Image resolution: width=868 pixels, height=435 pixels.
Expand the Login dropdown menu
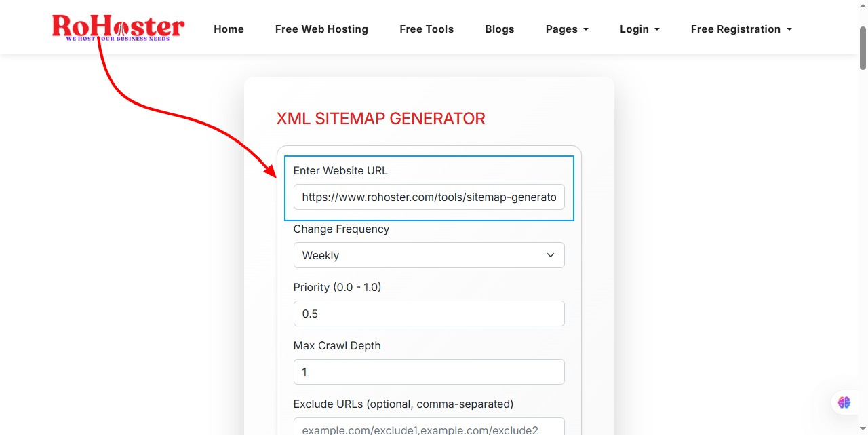pyautogui.click(x=639, y=29)
